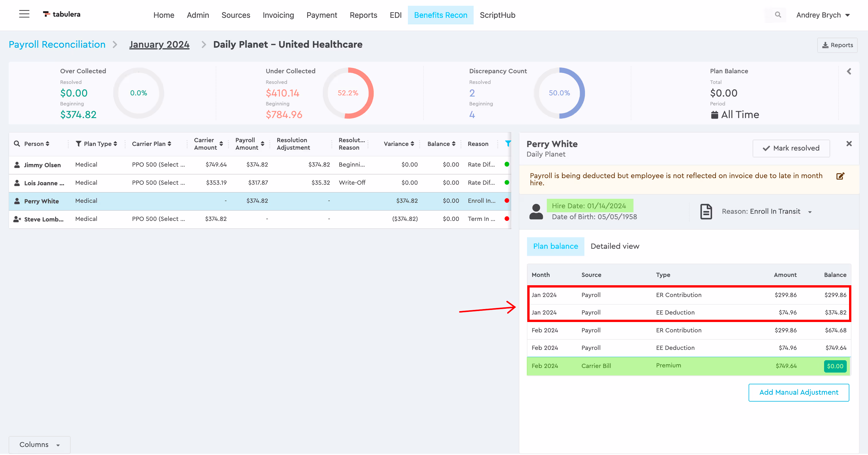
Task: Select the Lois Joanne row name
Action: (44, 183)
